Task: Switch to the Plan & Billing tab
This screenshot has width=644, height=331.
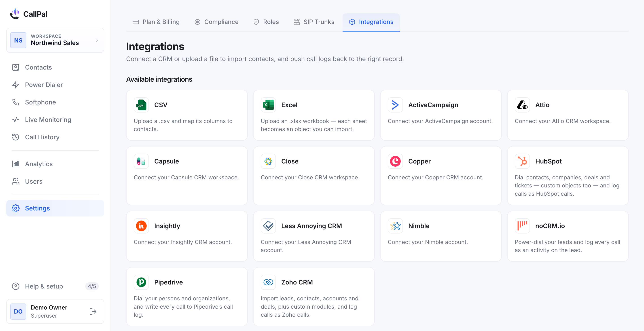Action: 156,22
